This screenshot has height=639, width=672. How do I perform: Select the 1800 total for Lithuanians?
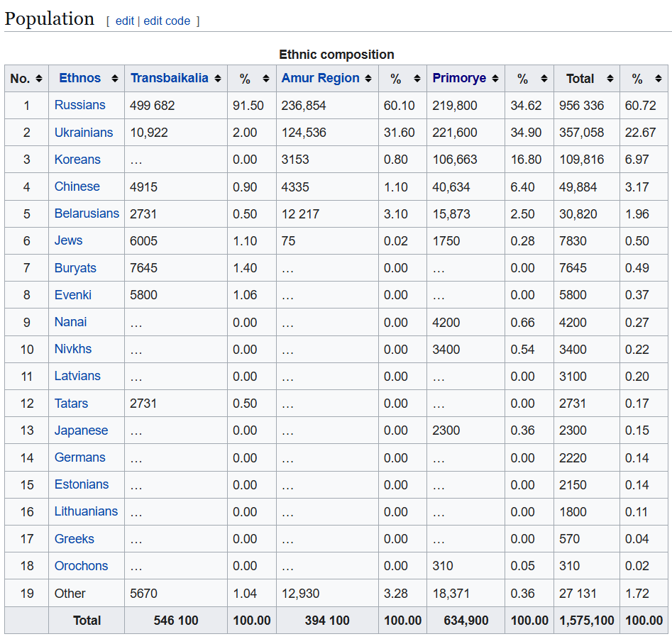pyautogui.click(x=587, y=512)
